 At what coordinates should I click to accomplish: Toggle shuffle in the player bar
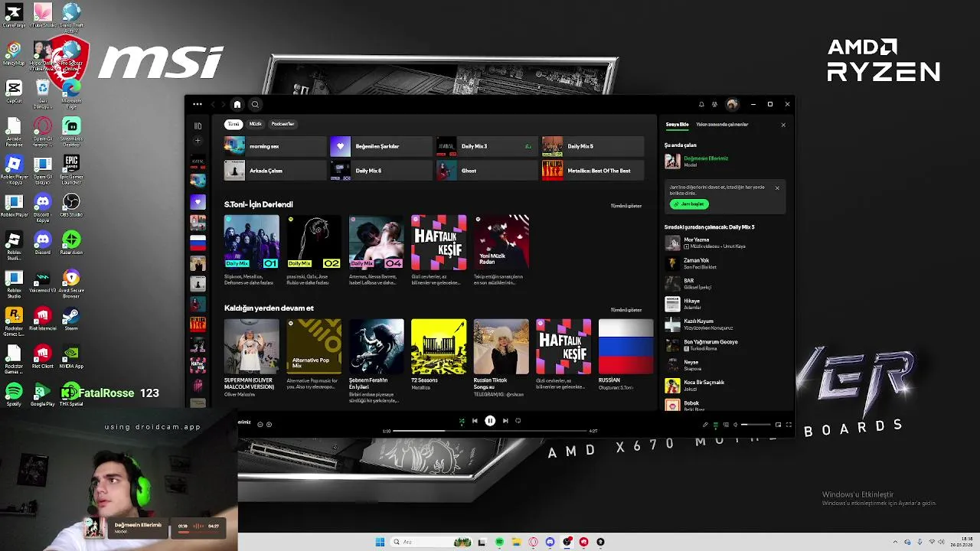tap(462, 421)
